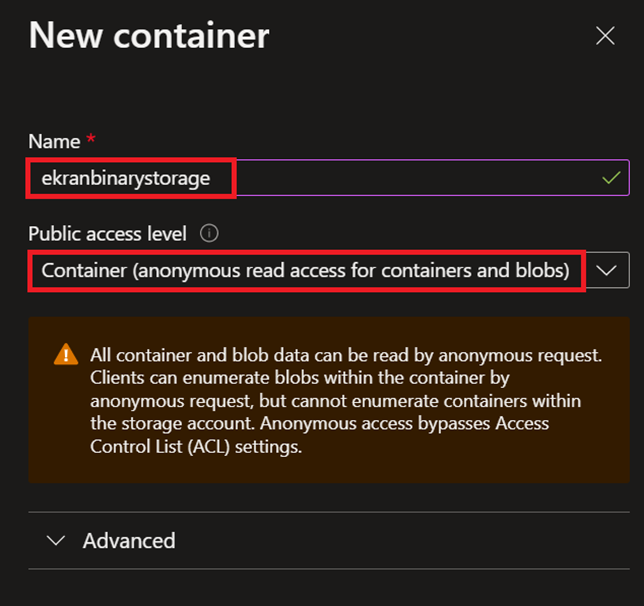Click the orange warning triangle icon
The image size is (644, 606).
pyautogui.click(x=66, y=355)
